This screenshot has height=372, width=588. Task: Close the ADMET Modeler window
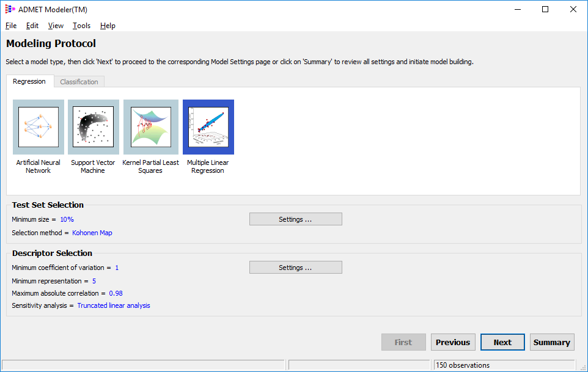(573, 9)
